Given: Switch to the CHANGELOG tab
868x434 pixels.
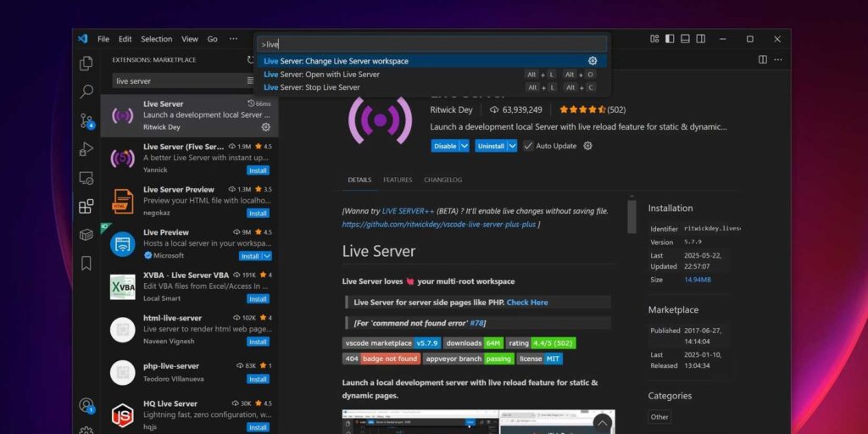Looking at the screenshot, I should [442, 180].
